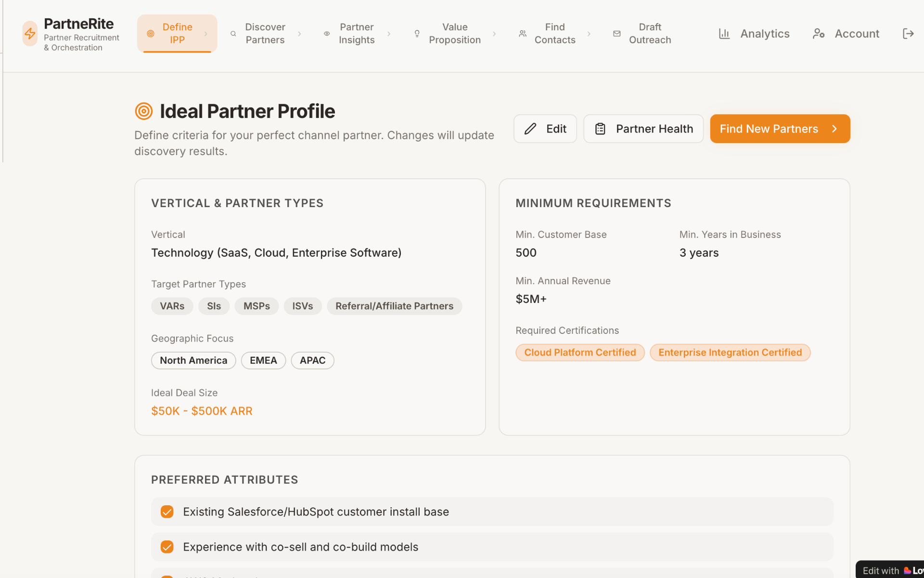Click the people icon beside Find Contacts
Screen dimensions: 924x578
pos(523,34)
